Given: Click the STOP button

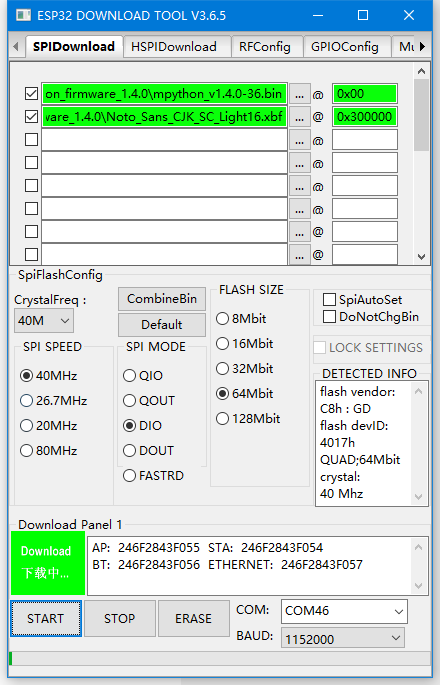Looking at the screenshot, I should pyautogui.click(x=120, y=618).
